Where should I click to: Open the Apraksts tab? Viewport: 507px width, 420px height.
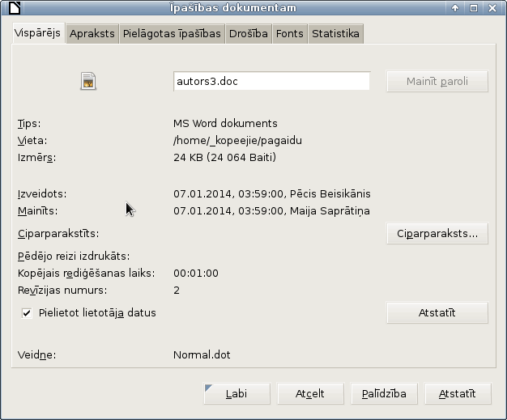coord(92,34)
